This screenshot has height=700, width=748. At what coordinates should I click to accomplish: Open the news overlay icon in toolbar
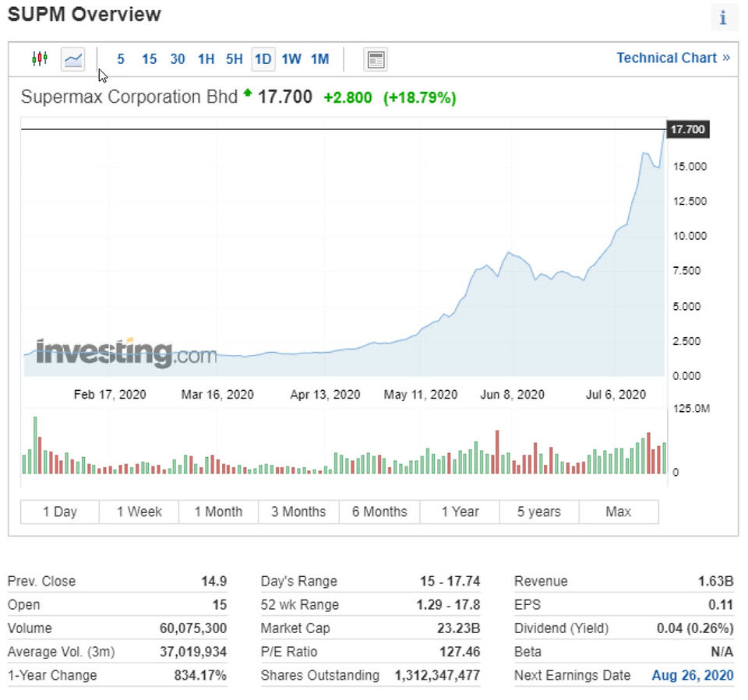376,60
